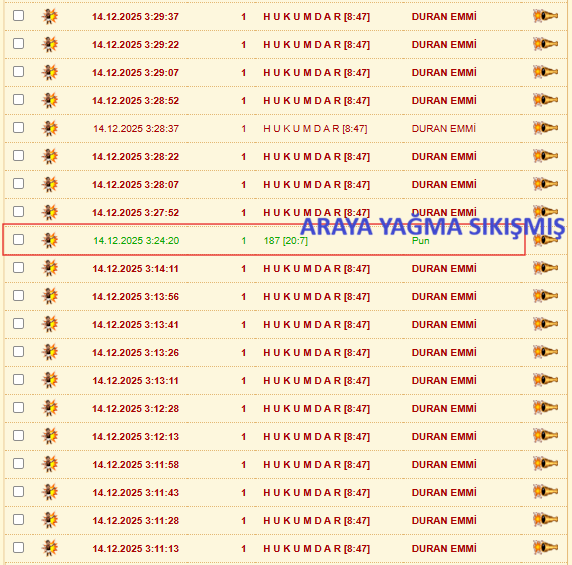The height and width of the screenshot is (565, 572).
Task: Open DURAN EMMİ profile in row 3:28:22
Action: click(x=444, y=156)
